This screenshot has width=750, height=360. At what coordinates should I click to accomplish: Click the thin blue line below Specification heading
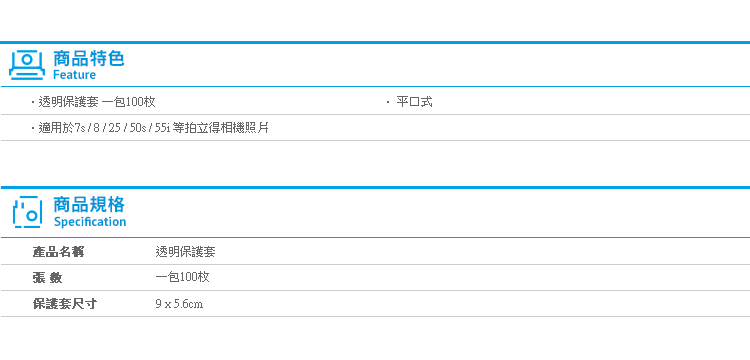point(375,237)
